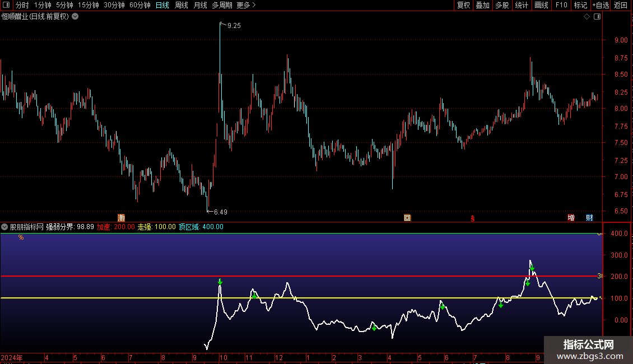Switch to the 5分钟 timeframe
This screenshot has height=364, width=633.
pyautogui.click(x=64, y=5)
